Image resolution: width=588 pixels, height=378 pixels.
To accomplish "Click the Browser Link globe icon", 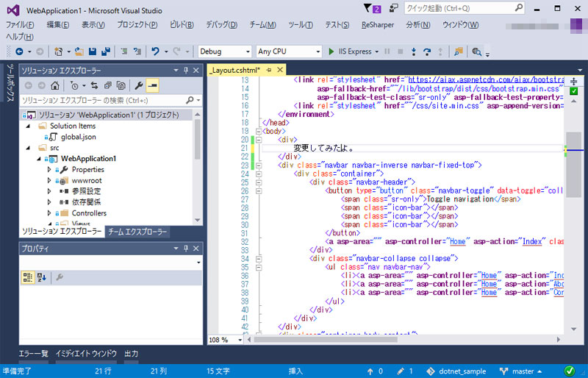I will [476, 51].
